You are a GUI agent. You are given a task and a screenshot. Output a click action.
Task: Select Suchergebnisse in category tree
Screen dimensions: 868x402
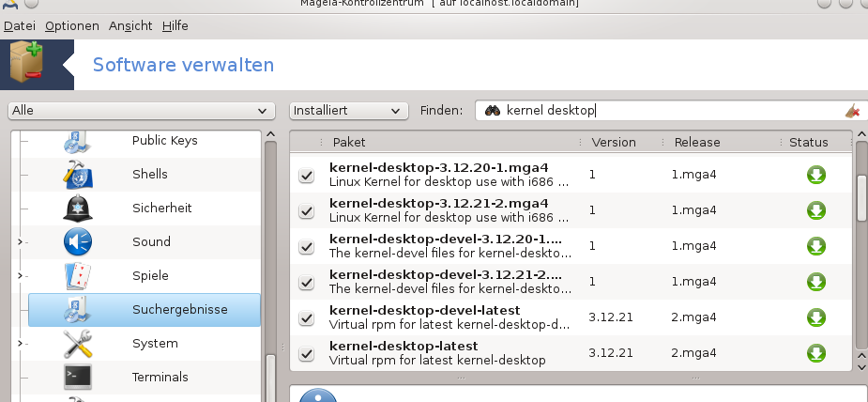click(x=144, y=310)
